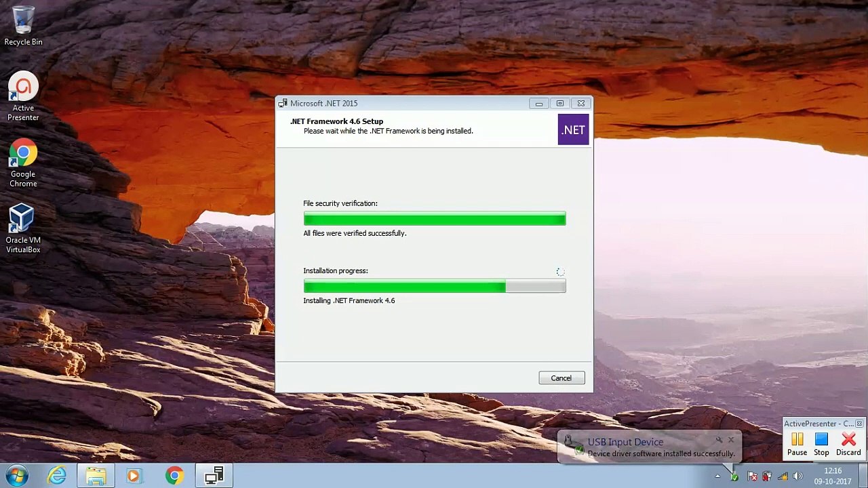
Task: Click the Show desktop button
Action: (863, 476)
